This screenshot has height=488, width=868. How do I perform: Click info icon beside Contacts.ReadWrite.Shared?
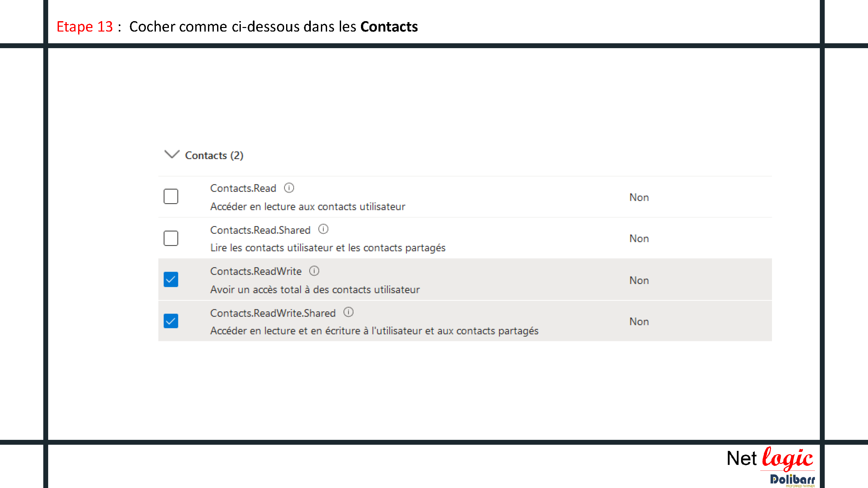tap(349, 312)
